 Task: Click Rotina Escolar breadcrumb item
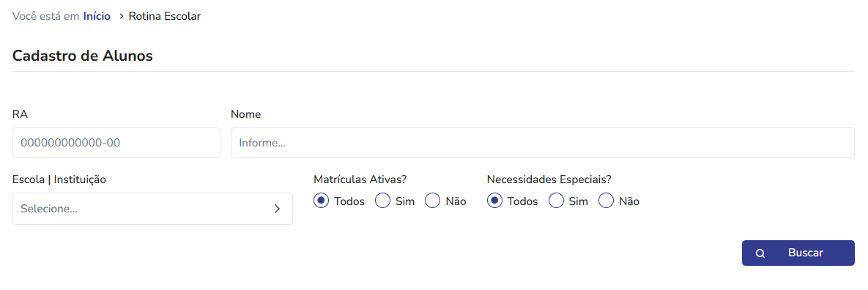click(164, 16)
